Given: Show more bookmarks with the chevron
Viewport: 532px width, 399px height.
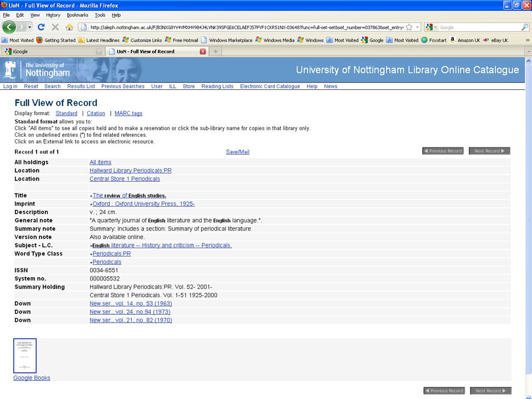Looking at the screenshot, I should [x=527, y=40].
